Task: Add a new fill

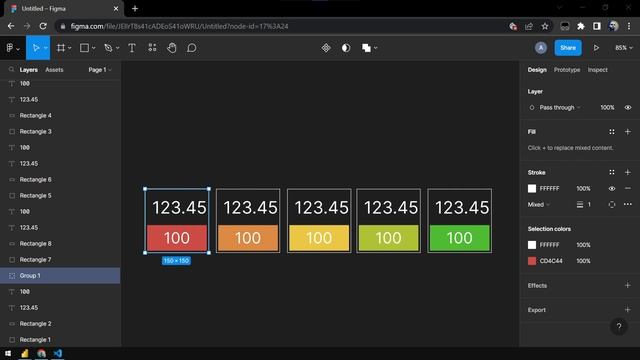Action: 628,132
